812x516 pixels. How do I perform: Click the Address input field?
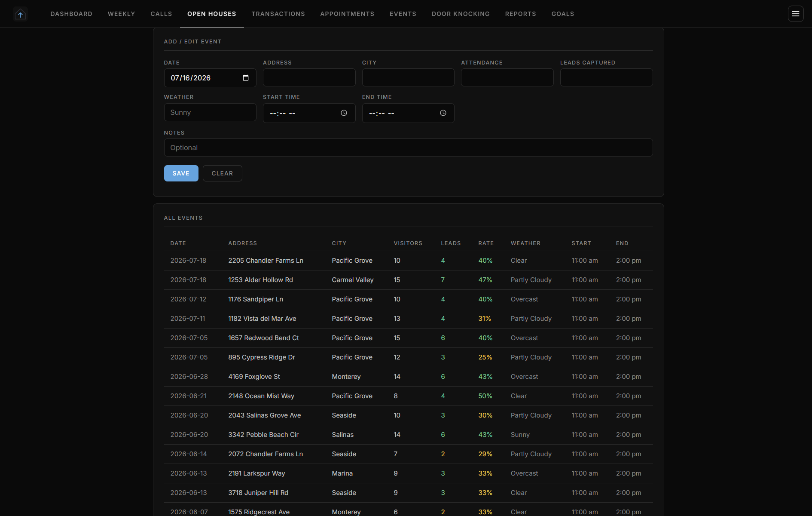pos(309,77)
